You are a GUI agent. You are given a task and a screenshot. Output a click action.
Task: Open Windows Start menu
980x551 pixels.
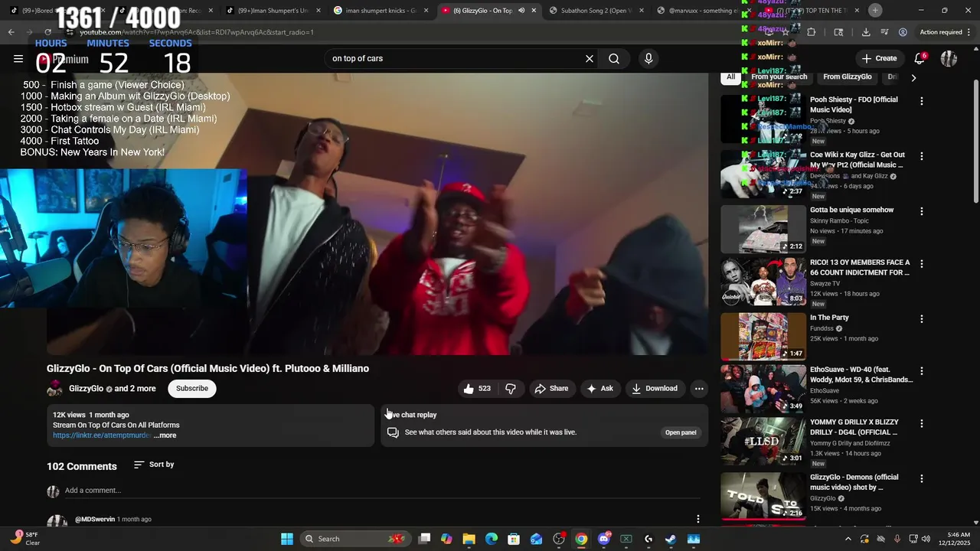[286, 539]
